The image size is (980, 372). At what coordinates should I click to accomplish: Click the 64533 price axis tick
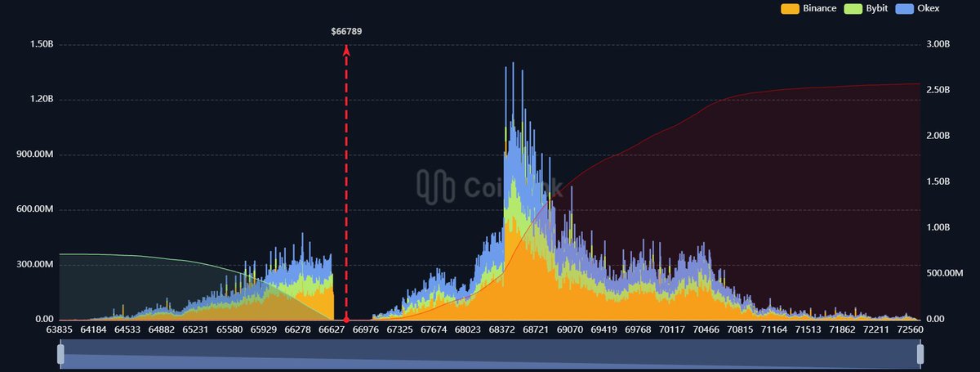coord(128,330)
